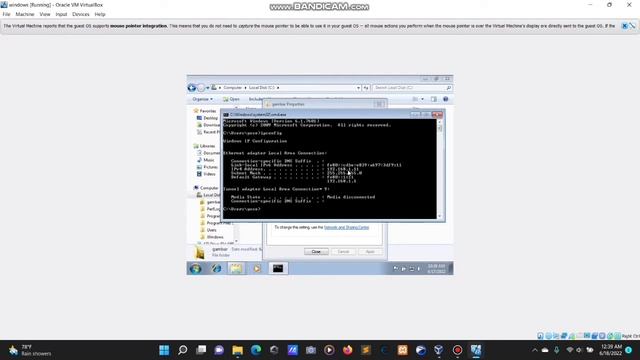Dismiss the mouse pointer integration notification

pos(624,26)
